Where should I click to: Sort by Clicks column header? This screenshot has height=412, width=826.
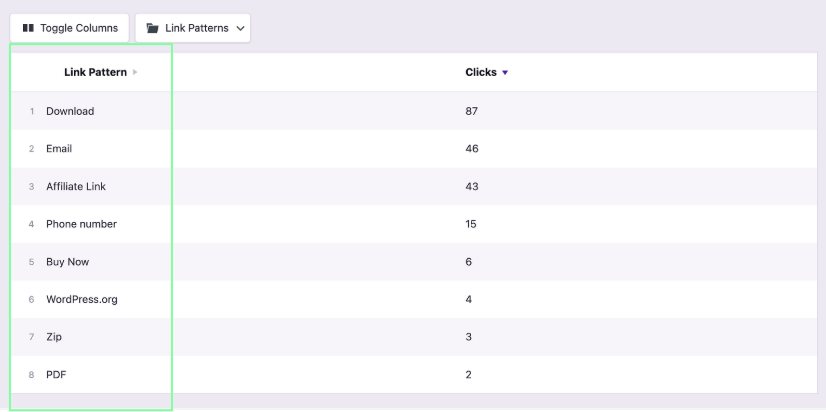pyautogui.click(x=481, y=72)
